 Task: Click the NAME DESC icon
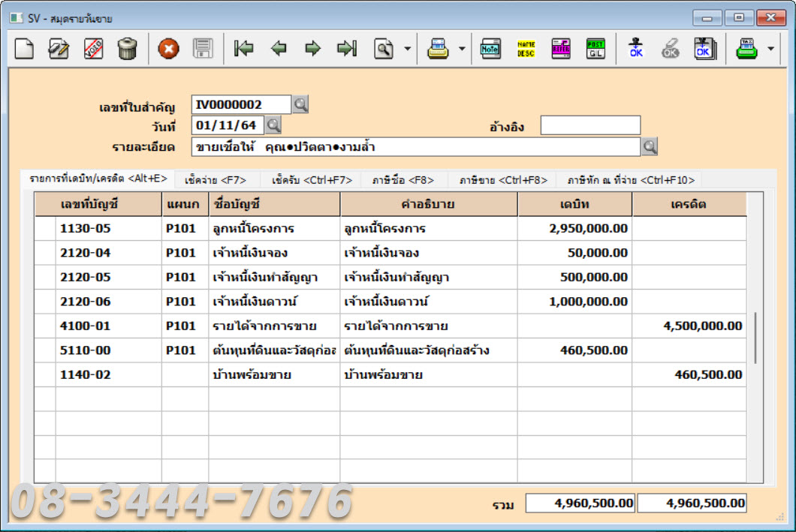coord(526,49)
